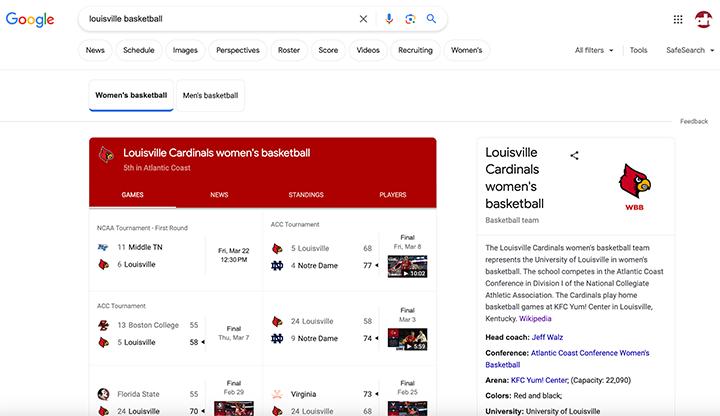Click Cardinals logo in red header
The height and width of the screenshot is (416, 720).
click(x=106, y=155)
